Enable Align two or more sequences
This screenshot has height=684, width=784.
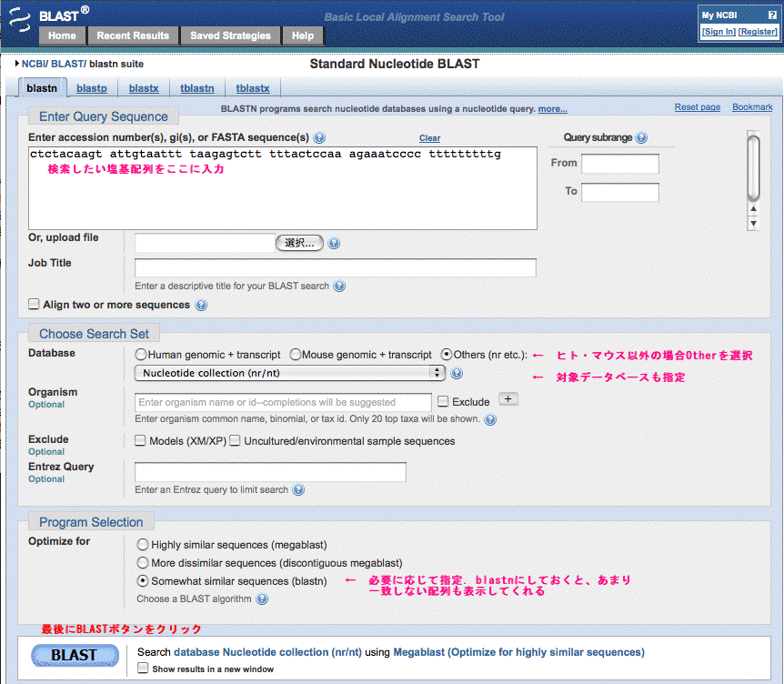pos(35,305)
